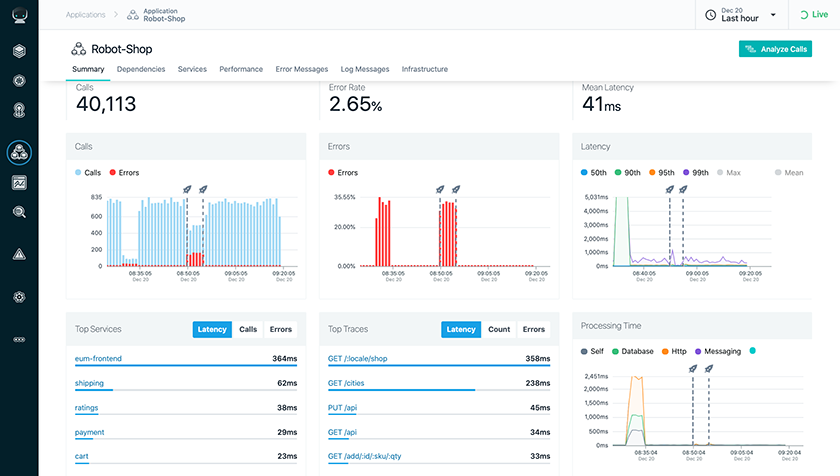
Task: Toggle the 95th percentile latency series
Action: point(662,173)
